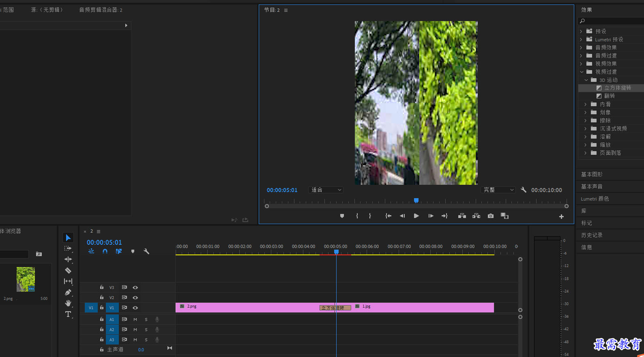Screen dimensions: 644x357
Task: Toggle insert sequences as nests button
Action: [91, 251]
